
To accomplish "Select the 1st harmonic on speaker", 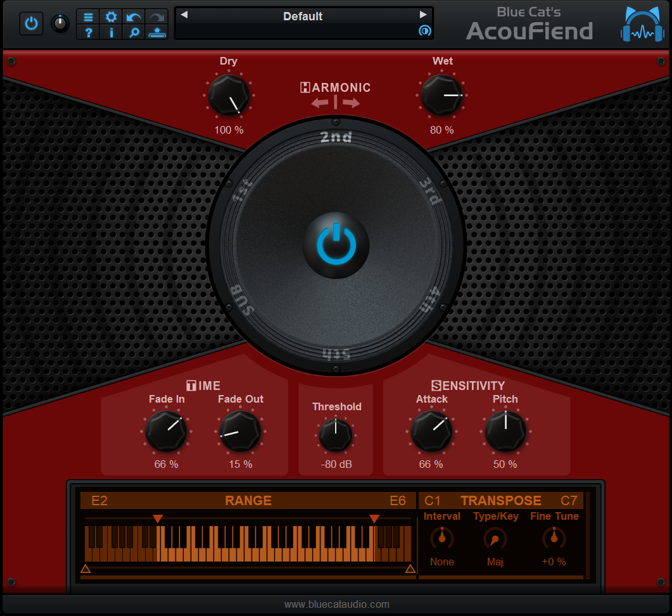I will [242, 190].
